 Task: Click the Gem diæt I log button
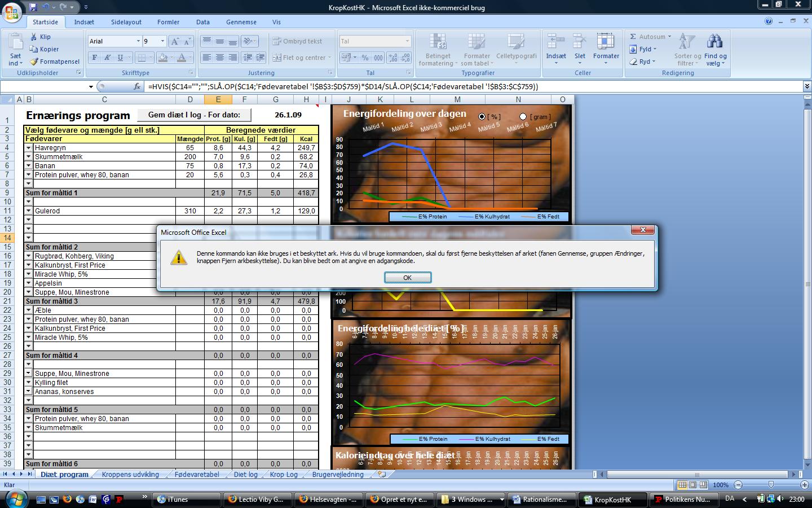coord(194,115)
